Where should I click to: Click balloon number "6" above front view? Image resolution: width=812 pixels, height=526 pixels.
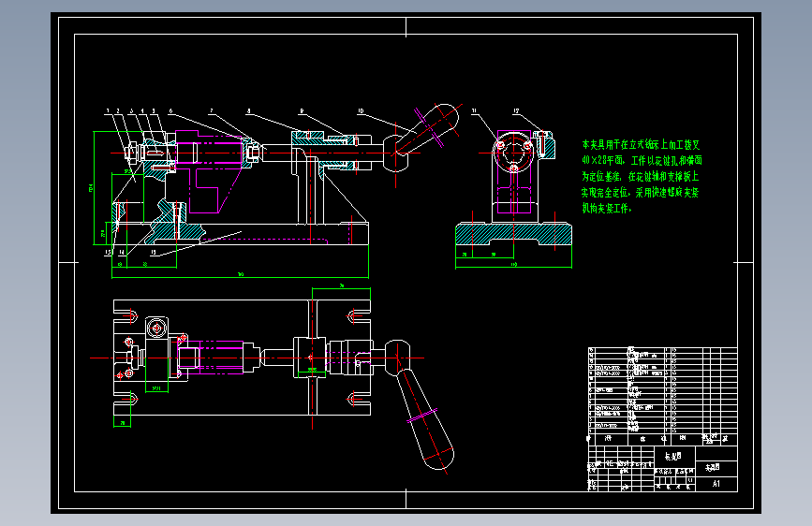(170, 110)
